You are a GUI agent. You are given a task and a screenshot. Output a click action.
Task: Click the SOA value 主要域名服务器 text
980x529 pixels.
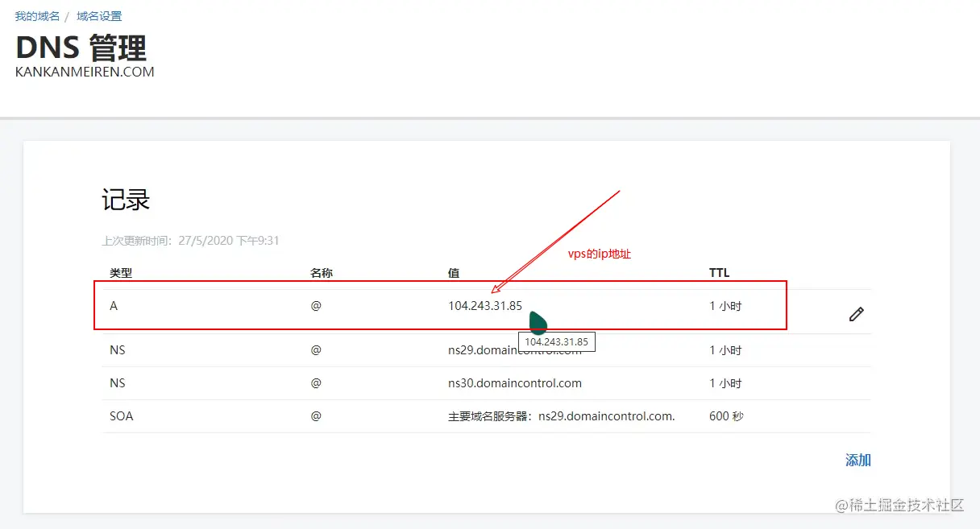[562, 416]
